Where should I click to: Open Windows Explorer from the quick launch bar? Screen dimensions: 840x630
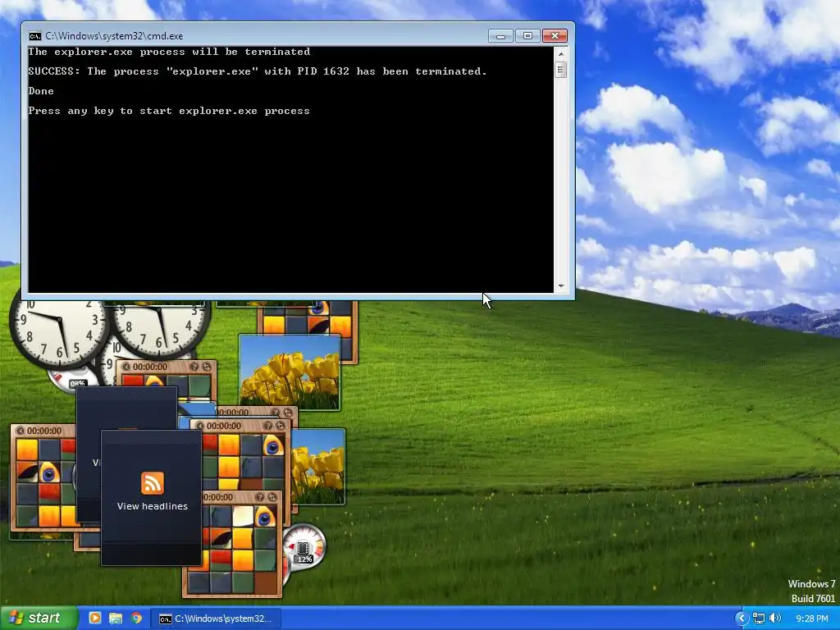click(x=115, y=619)
